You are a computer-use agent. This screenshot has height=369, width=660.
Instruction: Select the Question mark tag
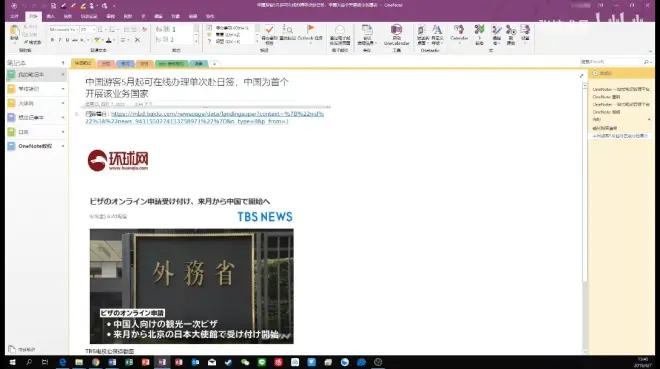(x=209, y=41)
